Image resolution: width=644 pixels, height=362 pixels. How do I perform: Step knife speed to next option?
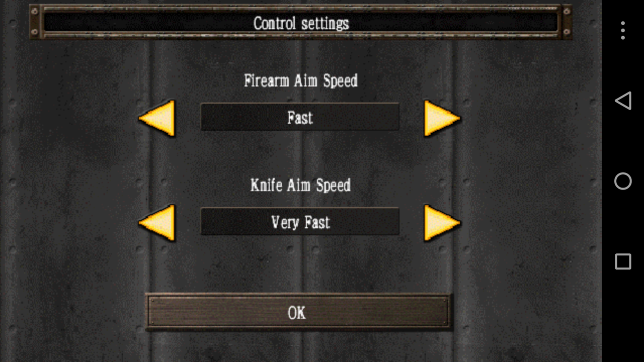[x=442, y=223]
